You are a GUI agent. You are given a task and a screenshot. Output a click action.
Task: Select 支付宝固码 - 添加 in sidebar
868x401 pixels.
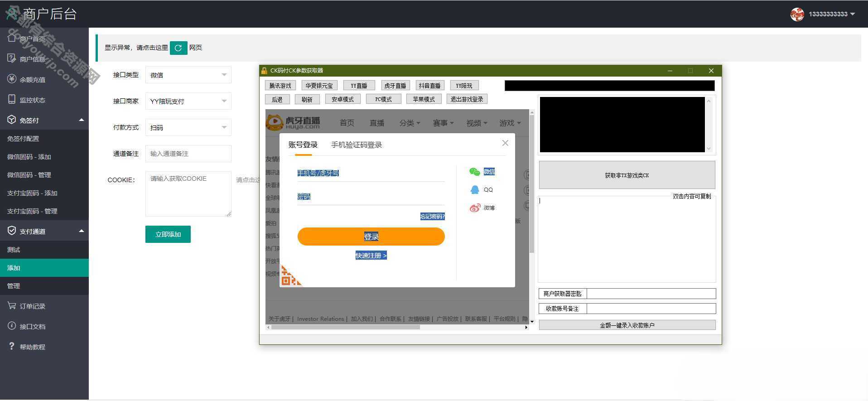[44, 193]
